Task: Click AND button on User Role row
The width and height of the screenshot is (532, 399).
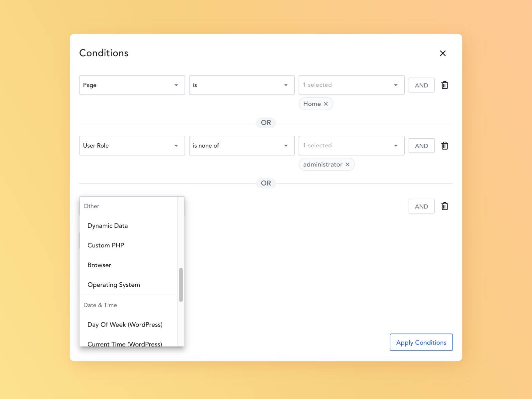Action: coord(421,146)
